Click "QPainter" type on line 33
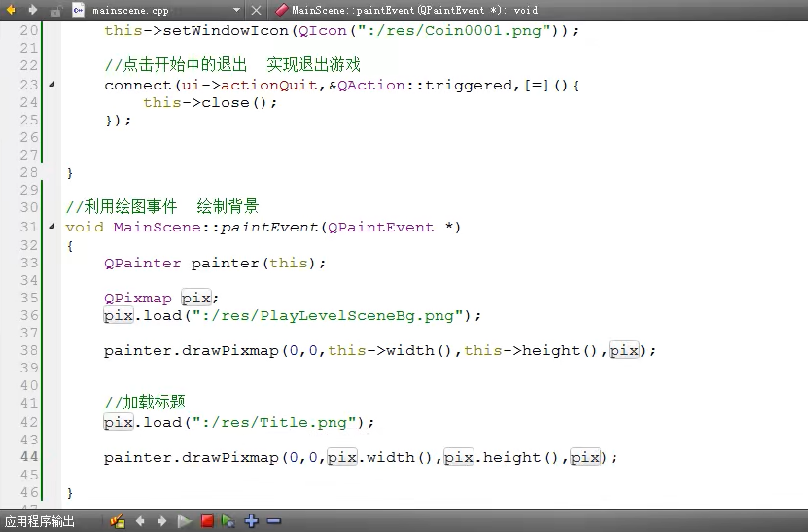 click(142, 263)
